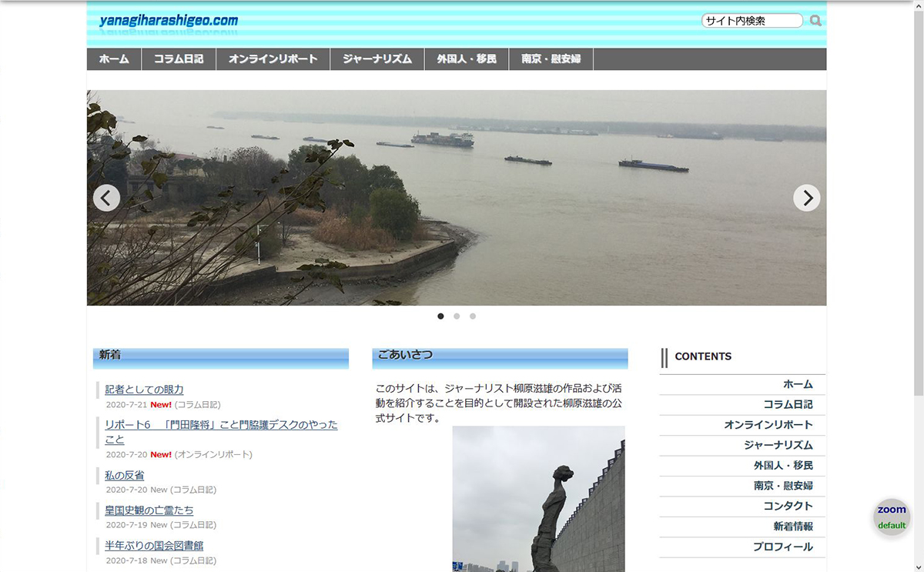Show next slide with right arrow

(x=806, y=198)
